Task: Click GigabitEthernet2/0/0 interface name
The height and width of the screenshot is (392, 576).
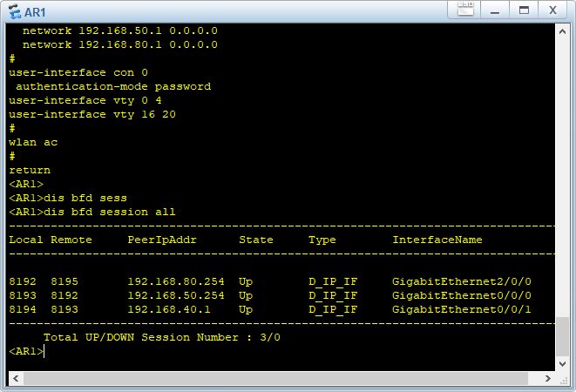Action: coord(462,281)
